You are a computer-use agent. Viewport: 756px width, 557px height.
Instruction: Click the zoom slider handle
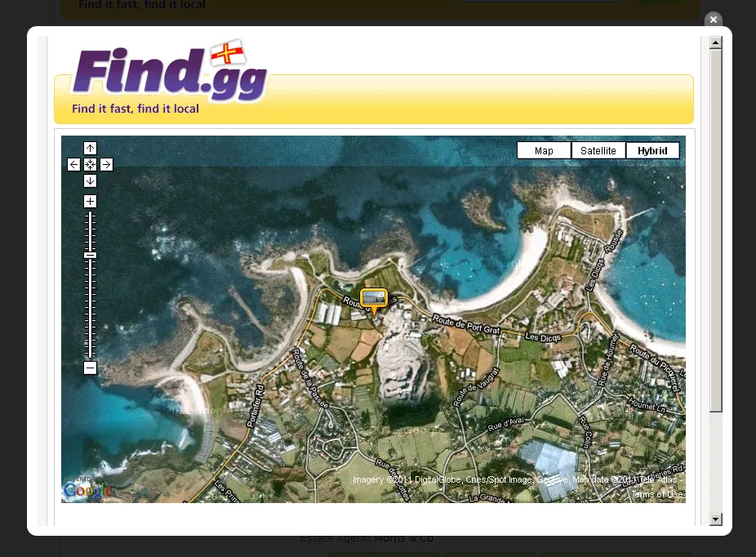pyautogui.click(x=90, y=255)
